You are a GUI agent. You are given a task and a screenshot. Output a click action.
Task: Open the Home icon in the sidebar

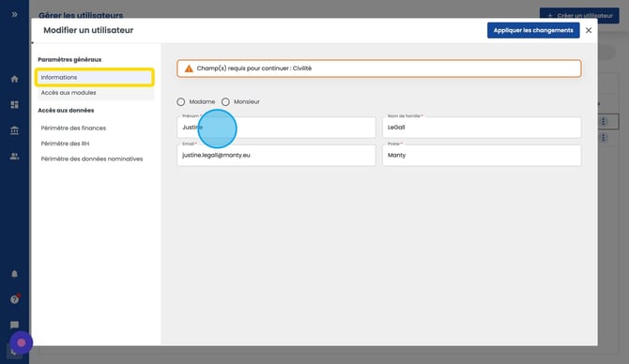click(14, 79)
